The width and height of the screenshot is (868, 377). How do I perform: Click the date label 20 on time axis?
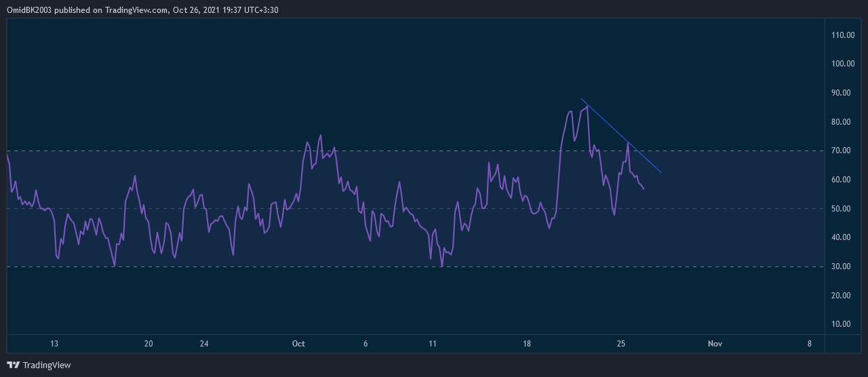149,344
